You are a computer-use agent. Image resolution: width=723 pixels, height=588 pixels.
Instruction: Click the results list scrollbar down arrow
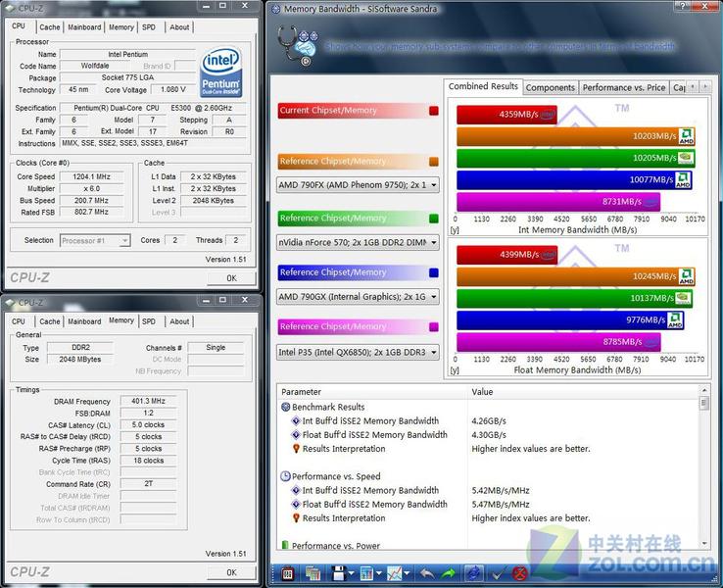(x=704, y=544)
